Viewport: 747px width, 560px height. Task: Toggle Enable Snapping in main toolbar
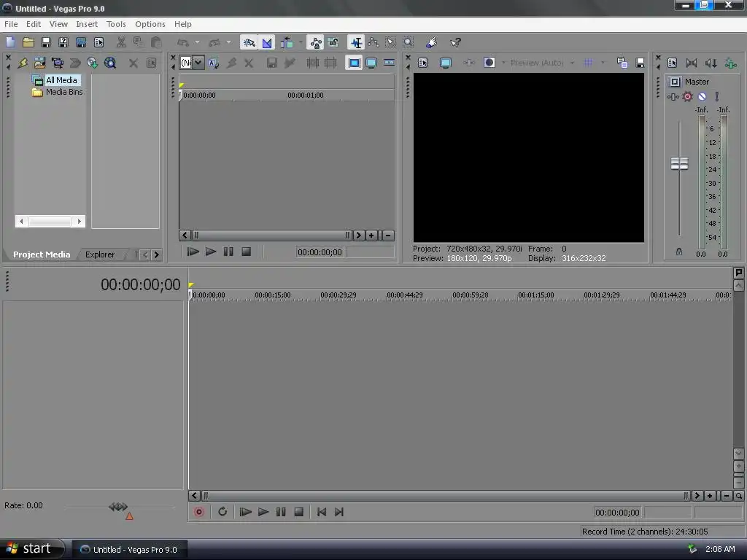point(249,42)
